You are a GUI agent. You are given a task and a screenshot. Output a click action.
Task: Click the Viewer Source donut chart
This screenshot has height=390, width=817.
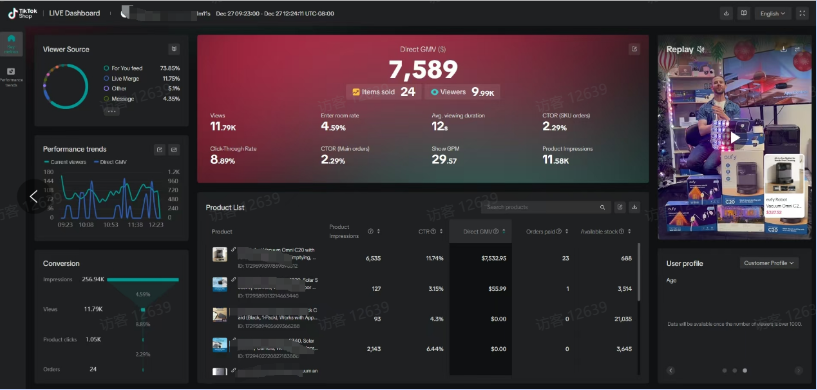pos(66,87)
